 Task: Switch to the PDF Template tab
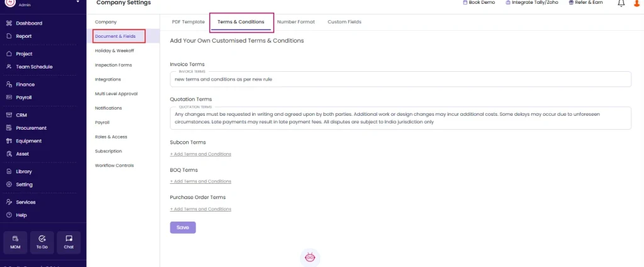188,22
